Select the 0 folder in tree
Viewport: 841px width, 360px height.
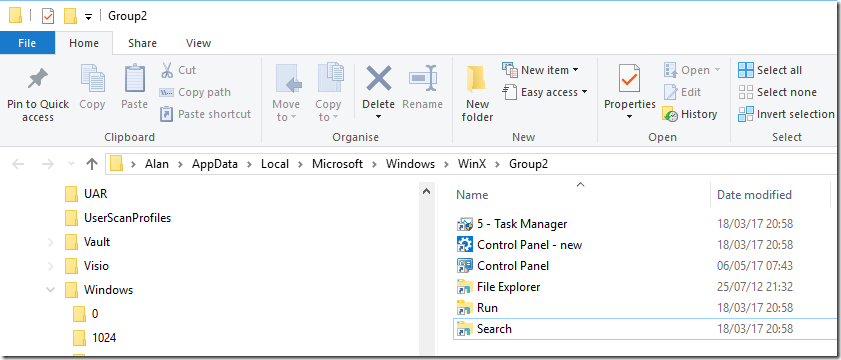pyautogui.click(x=86, y=313)
